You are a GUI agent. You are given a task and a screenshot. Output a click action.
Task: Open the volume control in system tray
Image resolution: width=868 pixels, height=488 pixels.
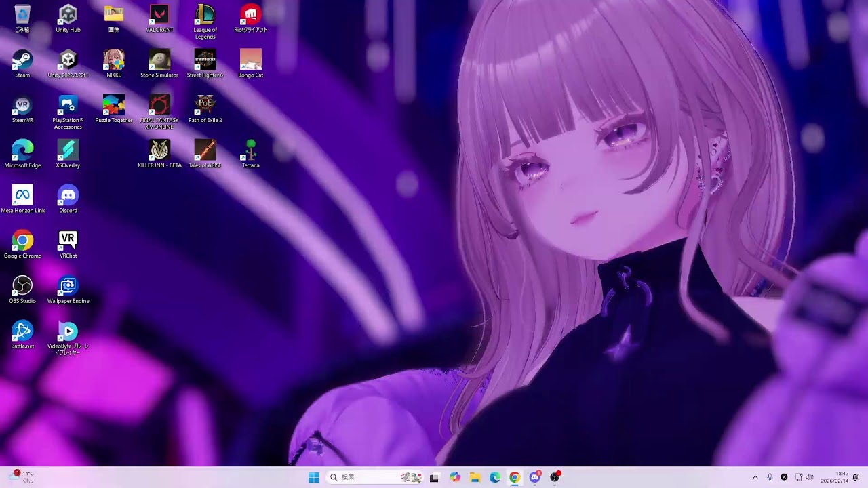pyautogui.click(x=810, y=477)
